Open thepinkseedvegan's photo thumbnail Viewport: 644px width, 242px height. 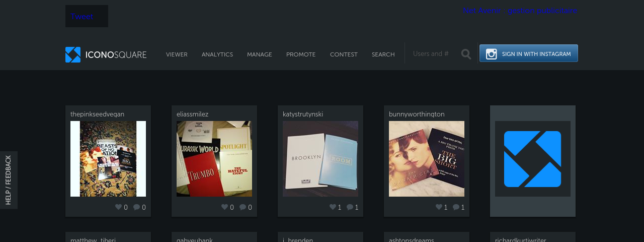pos(108,159)
